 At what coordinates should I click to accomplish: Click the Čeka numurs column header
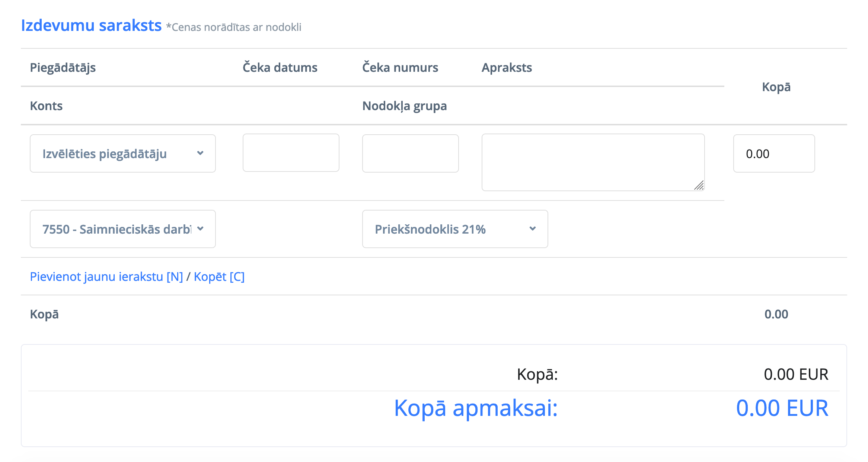pos(400,68)
